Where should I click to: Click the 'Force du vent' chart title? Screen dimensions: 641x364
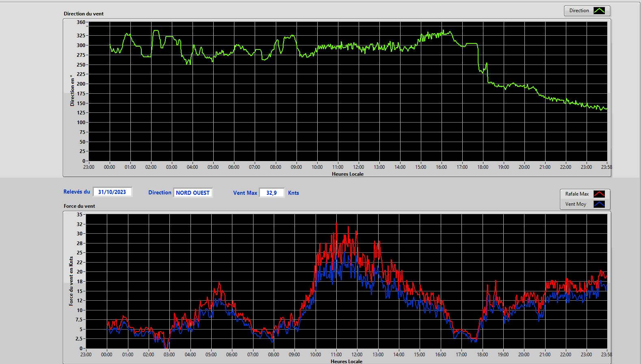click(x=79, y=206)
